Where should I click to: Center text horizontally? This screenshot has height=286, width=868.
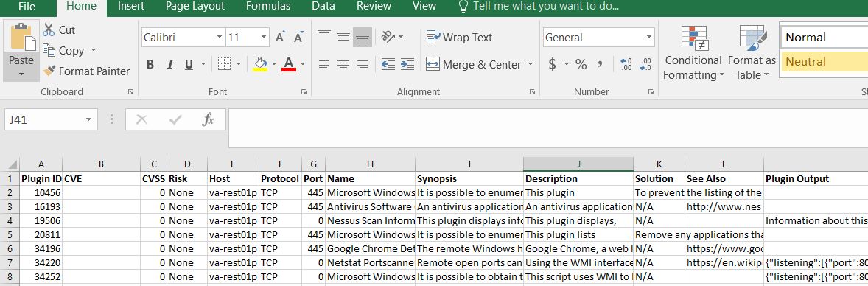343,64
